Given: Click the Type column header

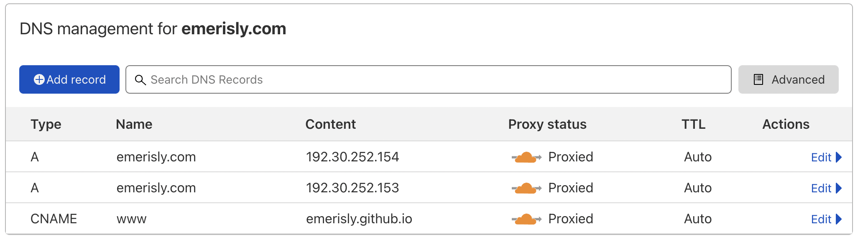Looking at the screenshot, I should (46, 124).
